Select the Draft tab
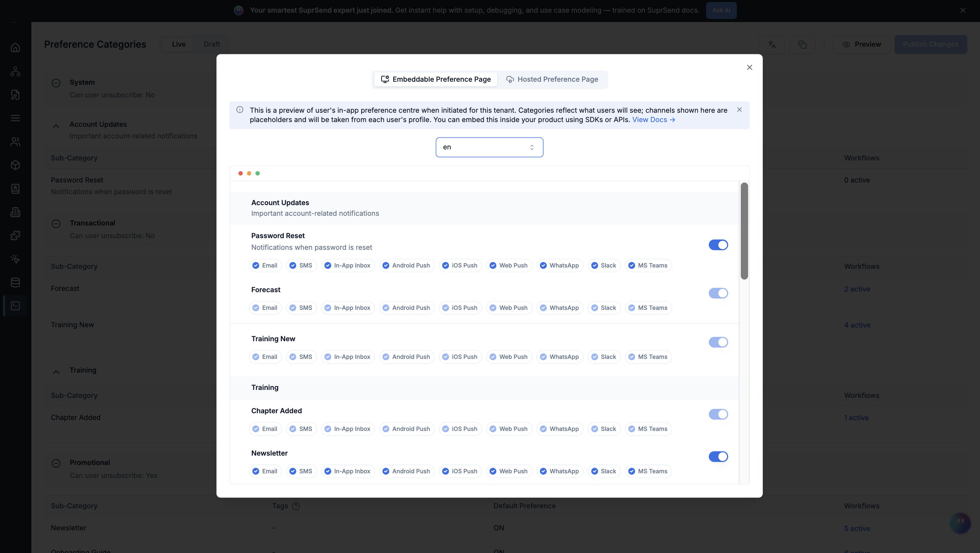980x553 pixels. [211, 44]
